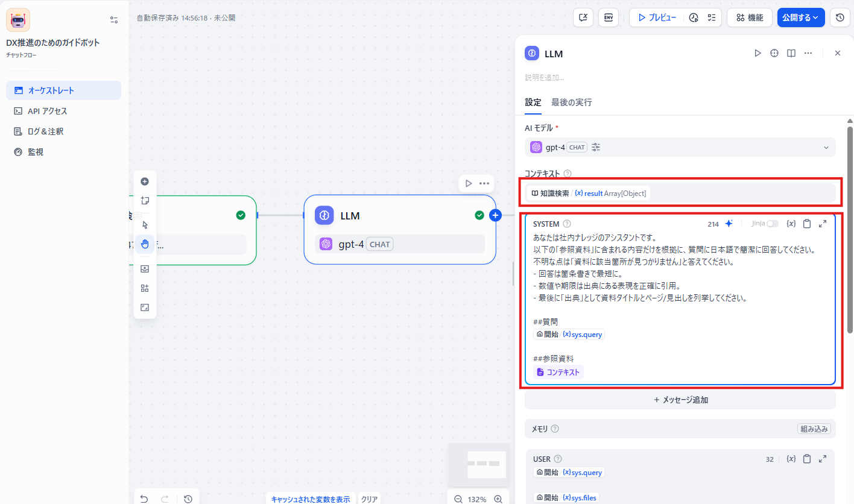This screenshot has height=504, width=854.
Task: Add a new node with the plus icon
Action: click(144, 181)
